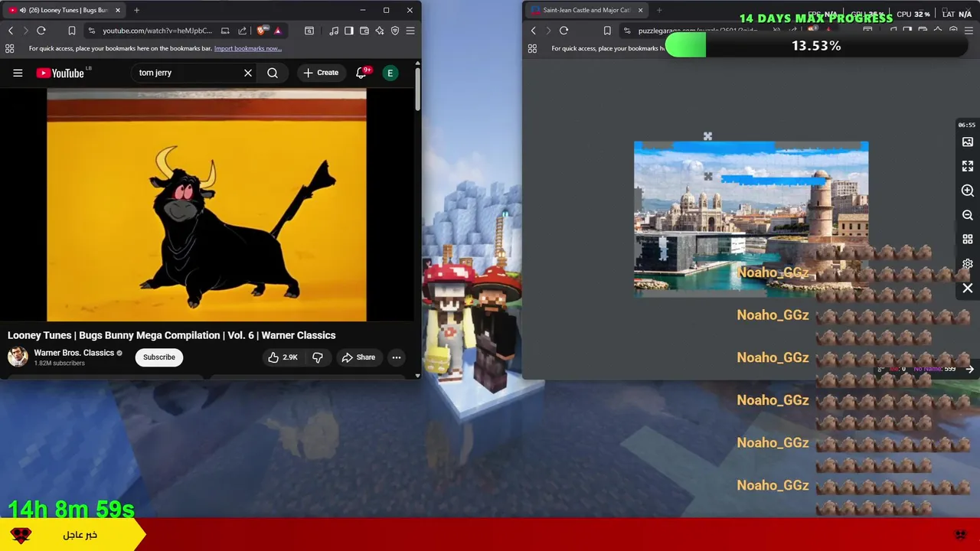Open the Brave wallet icon
Viewport: 980px width, 551px height.
coord(364,31)
